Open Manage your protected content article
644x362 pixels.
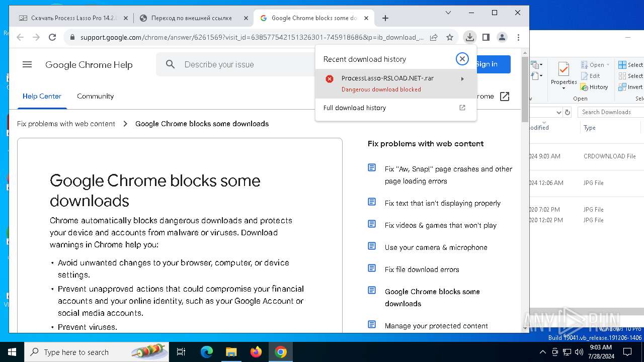click(436, 326)
